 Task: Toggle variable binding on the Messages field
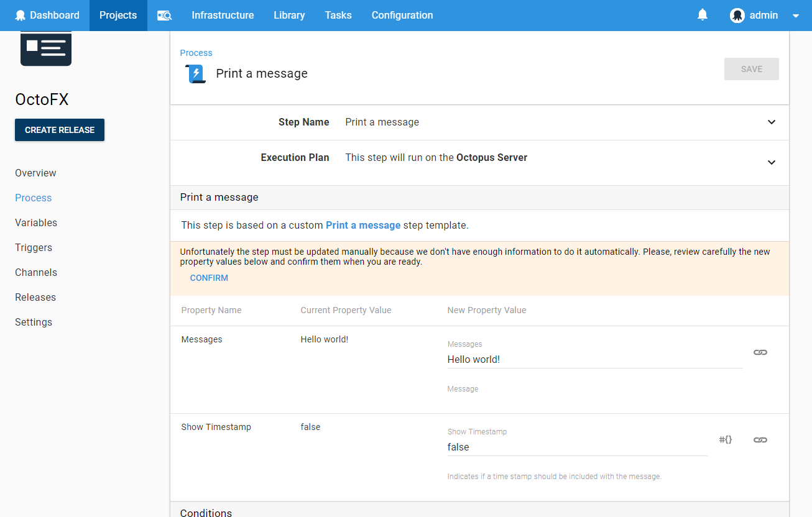760,352
